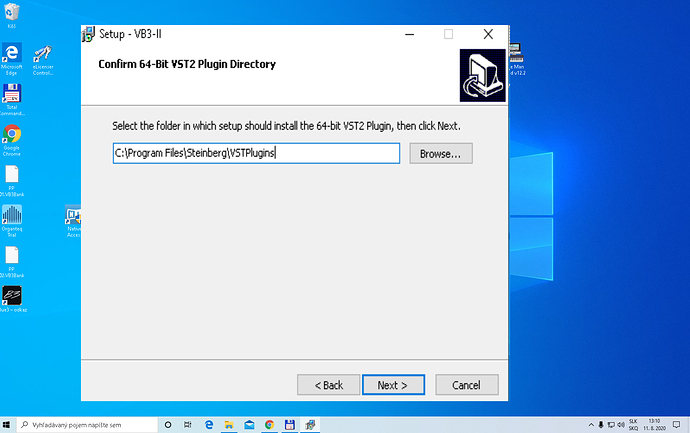Open File Explorer from taskbar
The image size is (690, 433).
click(x=229, y=425)
